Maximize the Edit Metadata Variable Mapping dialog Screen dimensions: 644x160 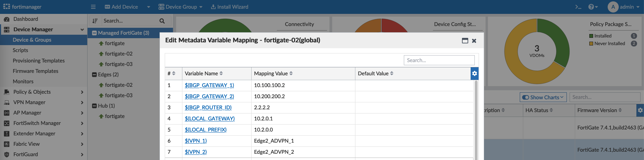click(x=465, y=41)
